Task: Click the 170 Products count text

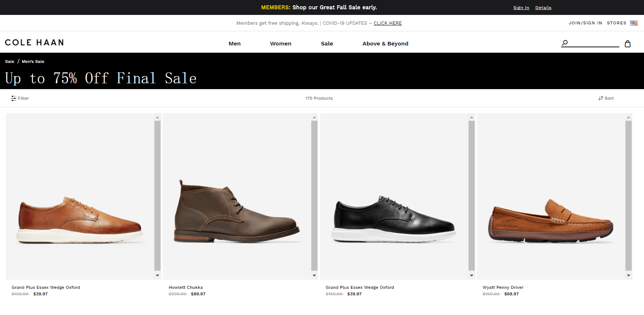Action: pos(319,98)
